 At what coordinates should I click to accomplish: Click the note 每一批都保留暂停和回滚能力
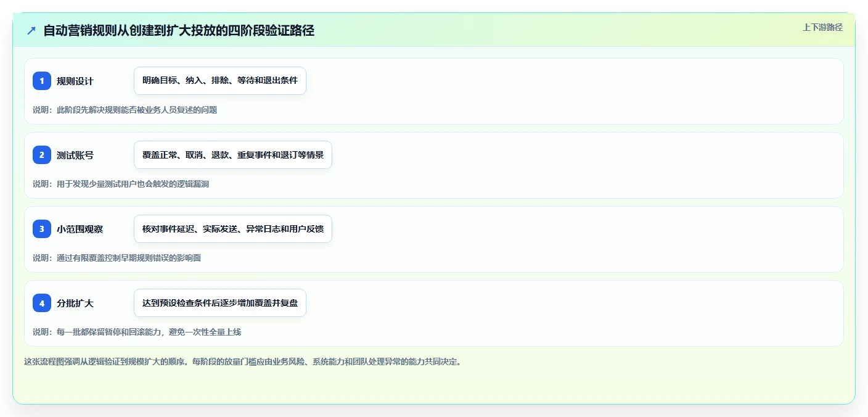coord(137,332)
